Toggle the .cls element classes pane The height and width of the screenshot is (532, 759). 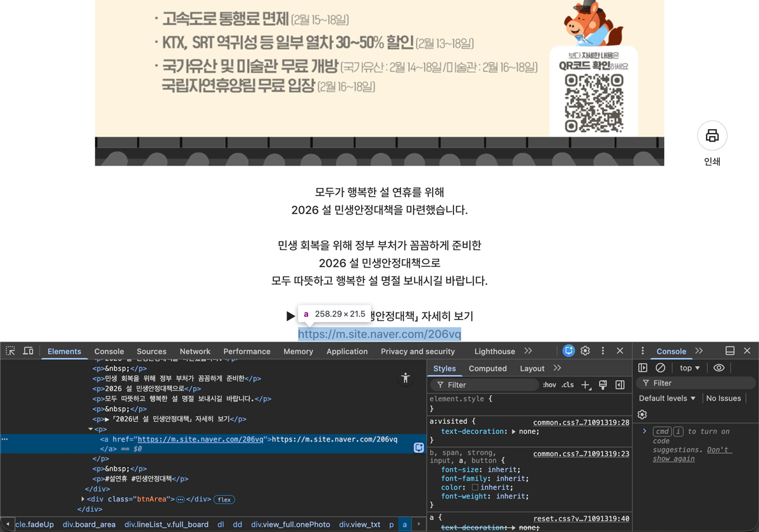(568, 385)
